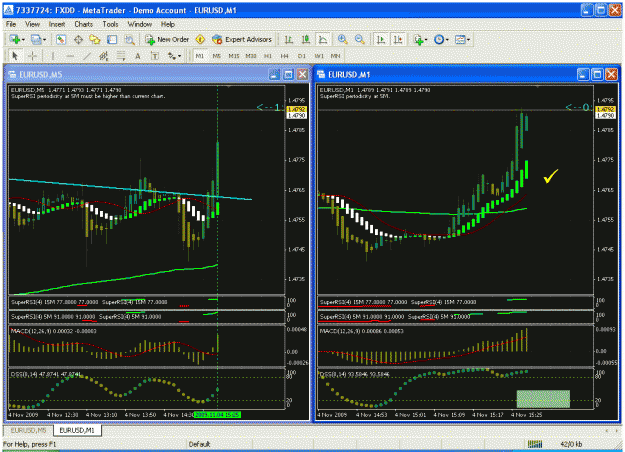Switch to the EURUSD,M1 bottom tab
The image size is (625, 452).
click(x=77, y=430)
